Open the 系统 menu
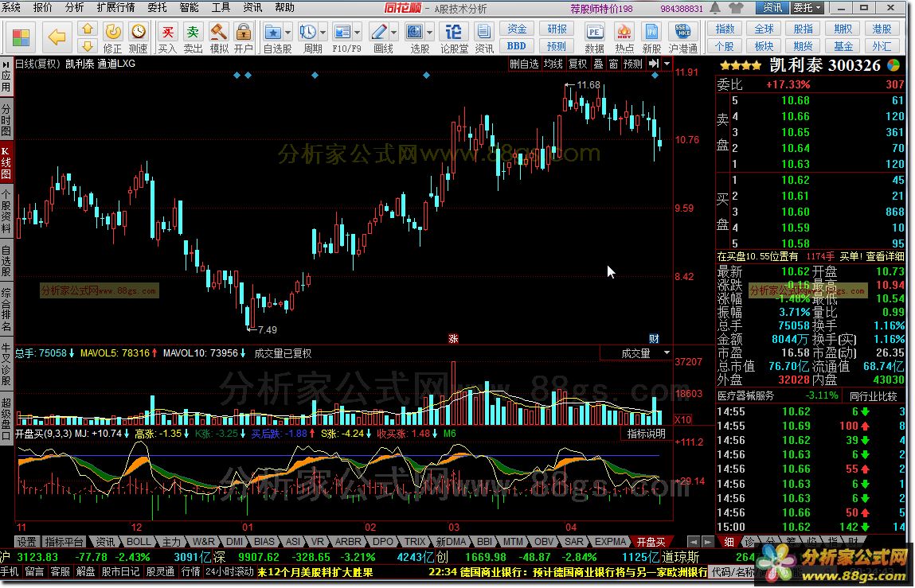Viewport: 915px width, 588px height. (11, 8)
